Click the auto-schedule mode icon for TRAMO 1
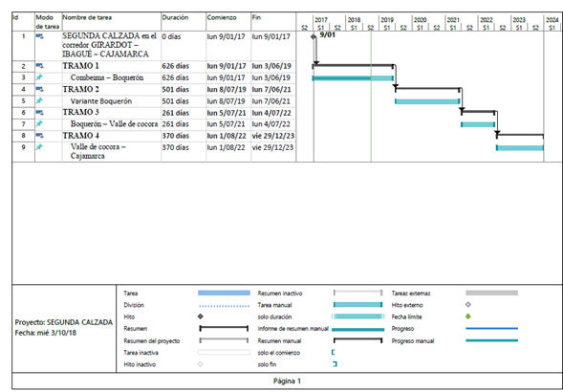 click(39, 66)
